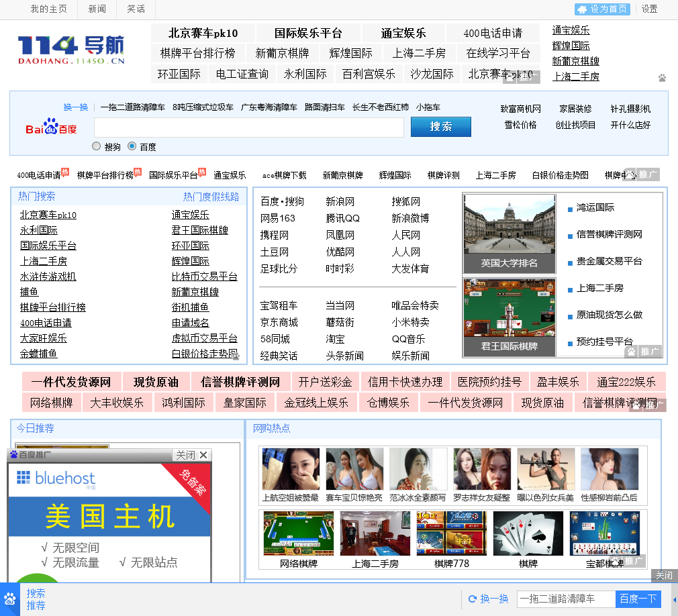Click 足球比分 in site directory
Viewport: 678px width, 616px height.
click(279, 268)
